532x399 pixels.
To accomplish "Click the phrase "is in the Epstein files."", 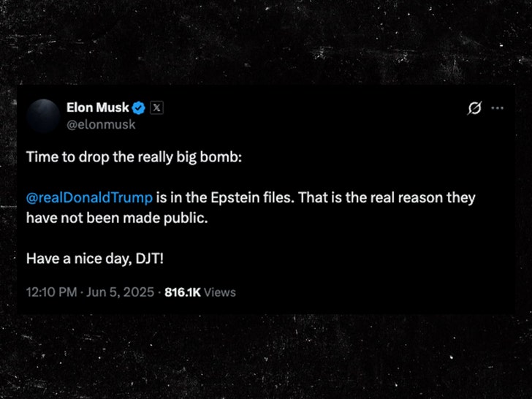I will 218,198.
